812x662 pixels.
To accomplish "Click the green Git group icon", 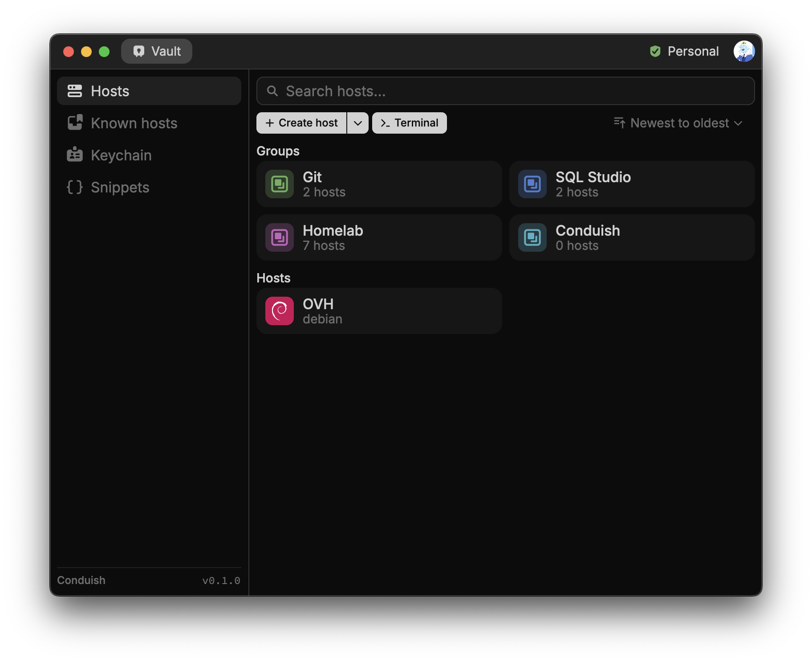I will coord(280,184).
